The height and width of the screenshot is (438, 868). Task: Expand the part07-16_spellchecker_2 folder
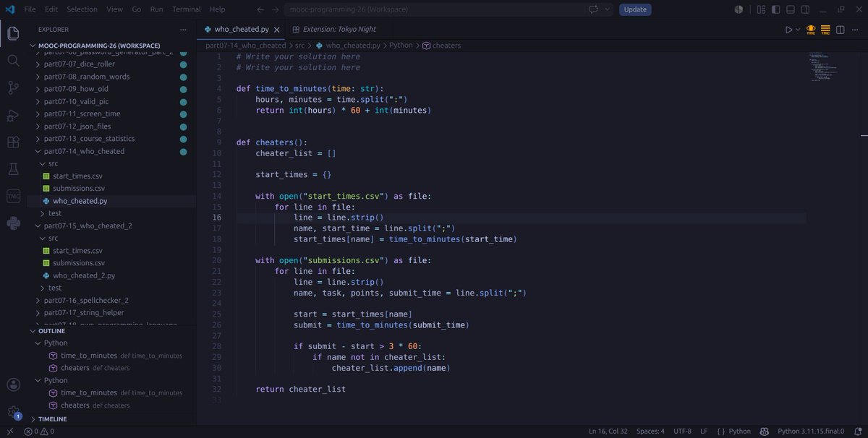[x=38, y=300]
